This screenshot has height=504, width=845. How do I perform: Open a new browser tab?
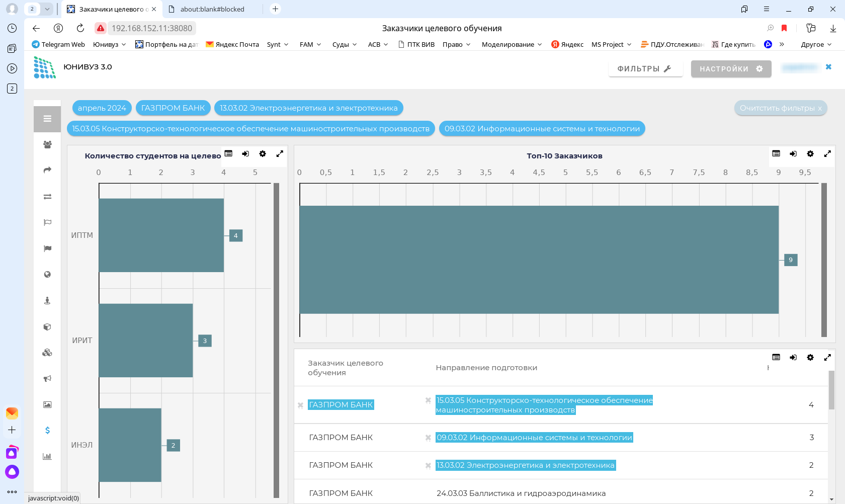(275, 9)
